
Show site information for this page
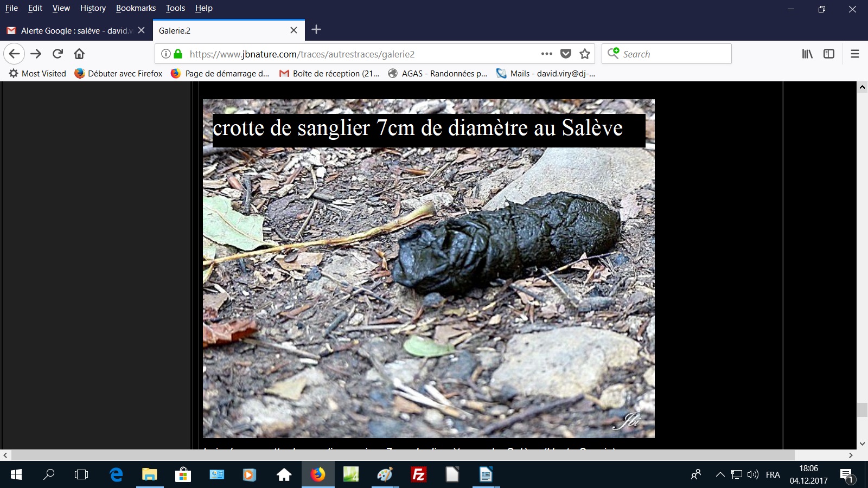pyautogui.click(x=166, y=54)
